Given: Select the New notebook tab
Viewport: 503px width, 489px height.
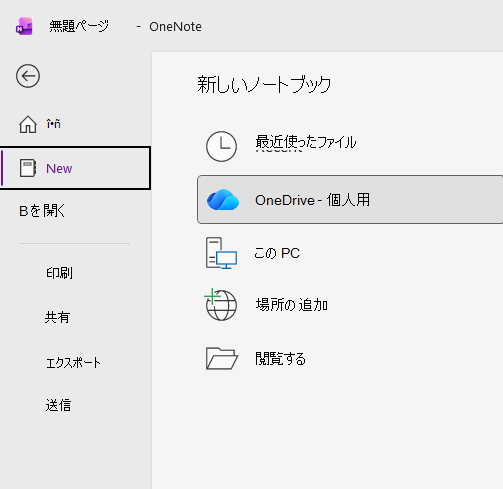Looking at the screenshot, I should tap(75, 168).
